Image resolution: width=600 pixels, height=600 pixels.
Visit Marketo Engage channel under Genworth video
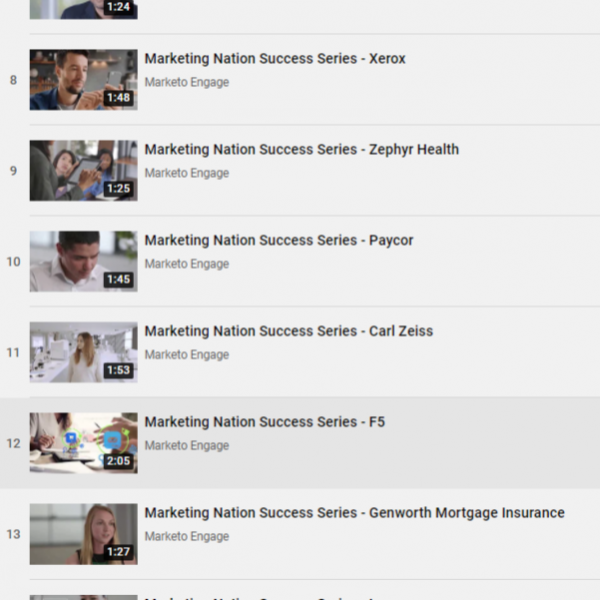(187, 536)
